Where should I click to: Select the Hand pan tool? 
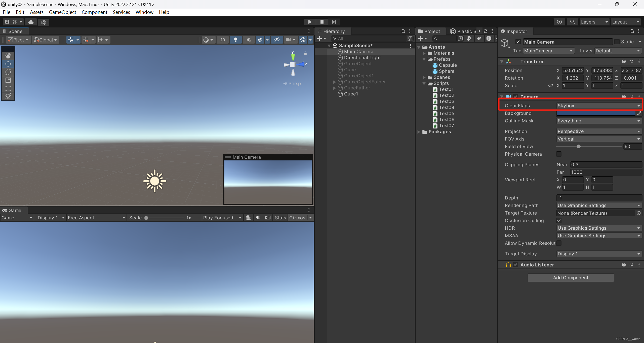tap(8, 56)
